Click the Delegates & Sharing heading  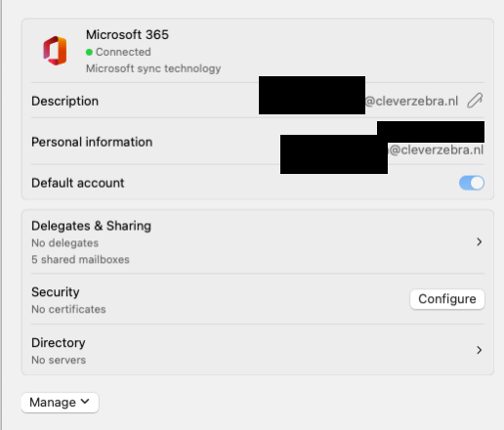point(91,226)
